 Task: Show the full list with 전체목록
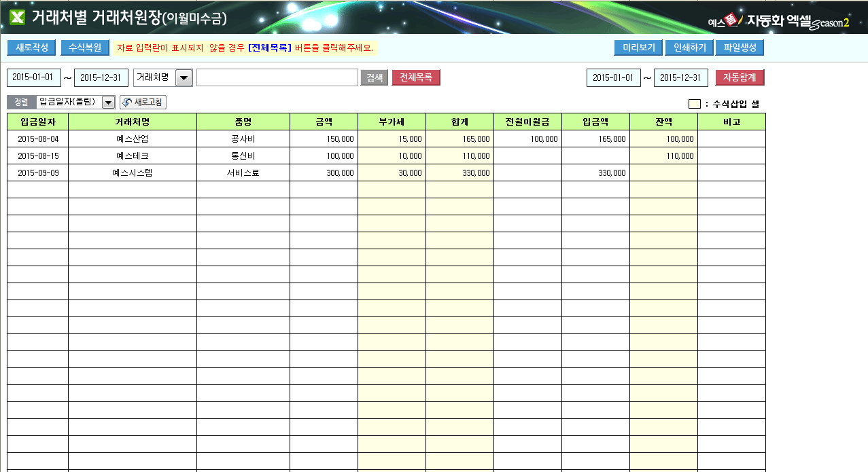416,77
